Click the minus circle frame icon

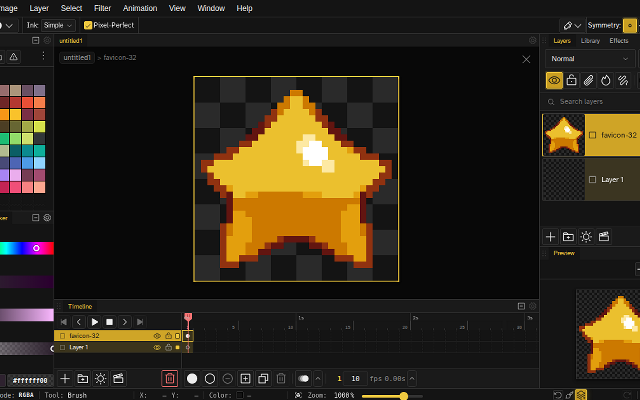tap(228, 379)
